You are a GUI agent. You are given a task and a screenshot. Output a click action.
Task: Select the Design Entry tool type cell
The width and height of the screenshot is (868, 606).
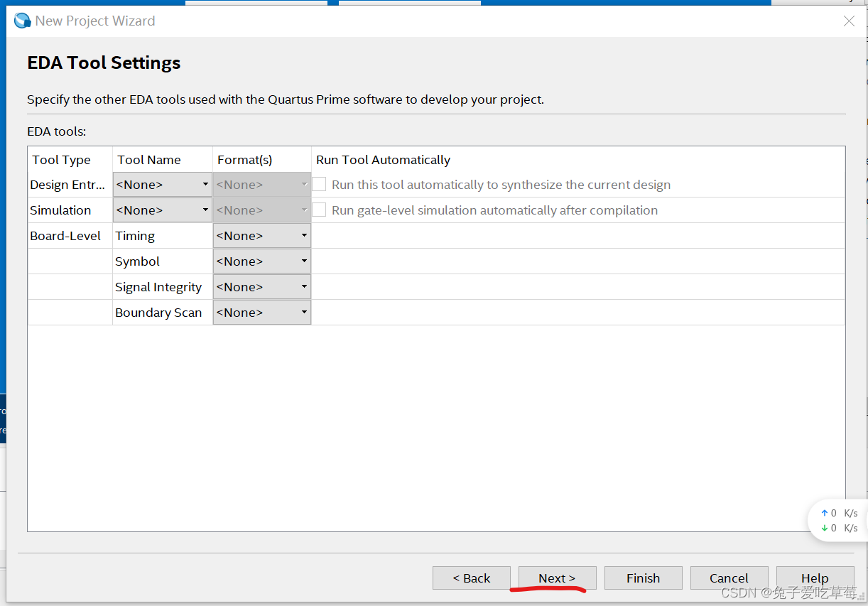coord(70,185)
